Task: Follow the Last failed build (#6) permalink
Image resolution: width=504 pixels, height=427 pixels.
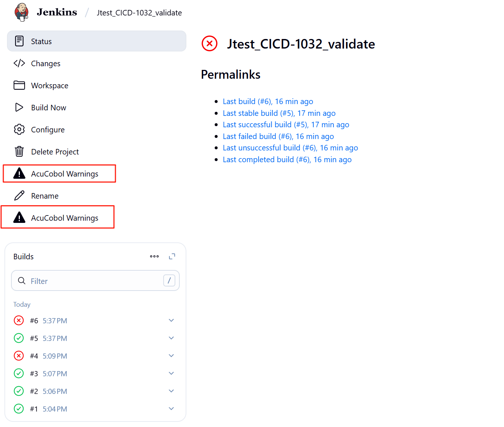Action: [278, 136]
